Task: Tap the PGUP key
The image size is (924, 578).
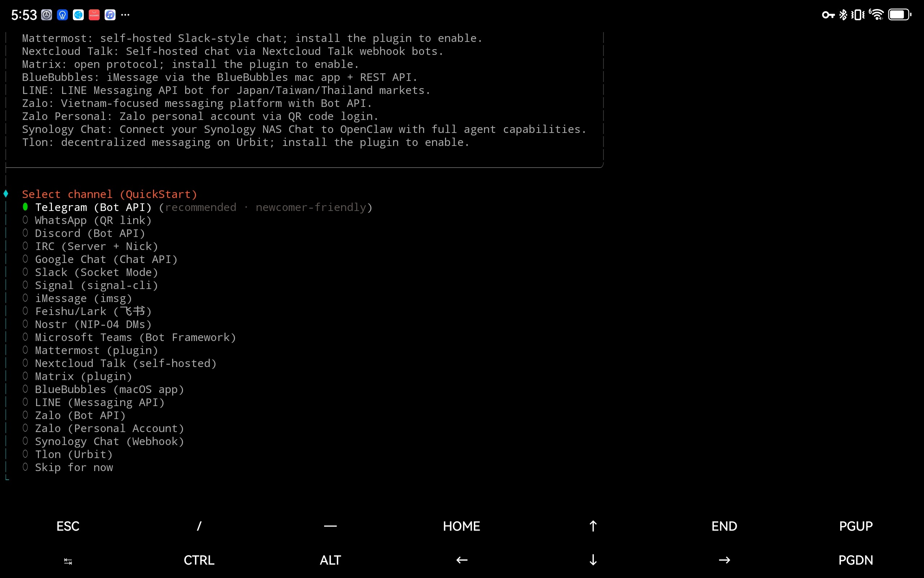Action: click(x=856, y=526)
